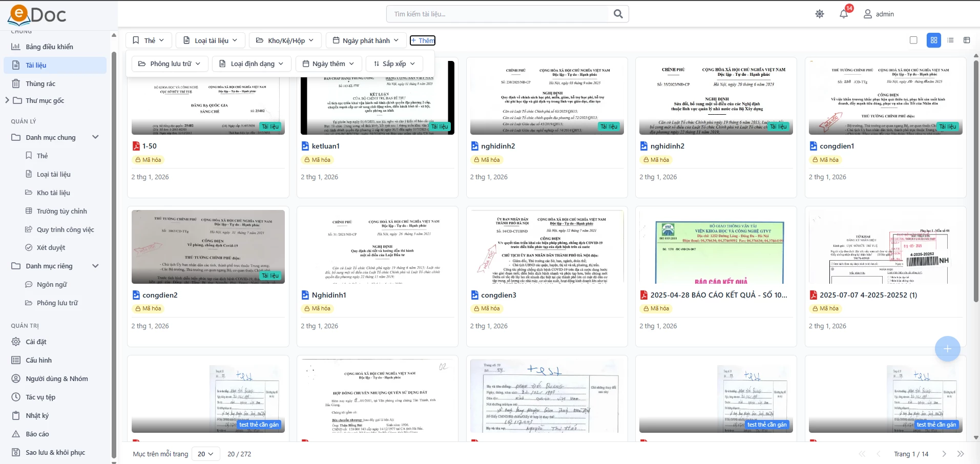Open the notifications bell with 14 alerts
The image size is (980, 464).
coord(843,13)
